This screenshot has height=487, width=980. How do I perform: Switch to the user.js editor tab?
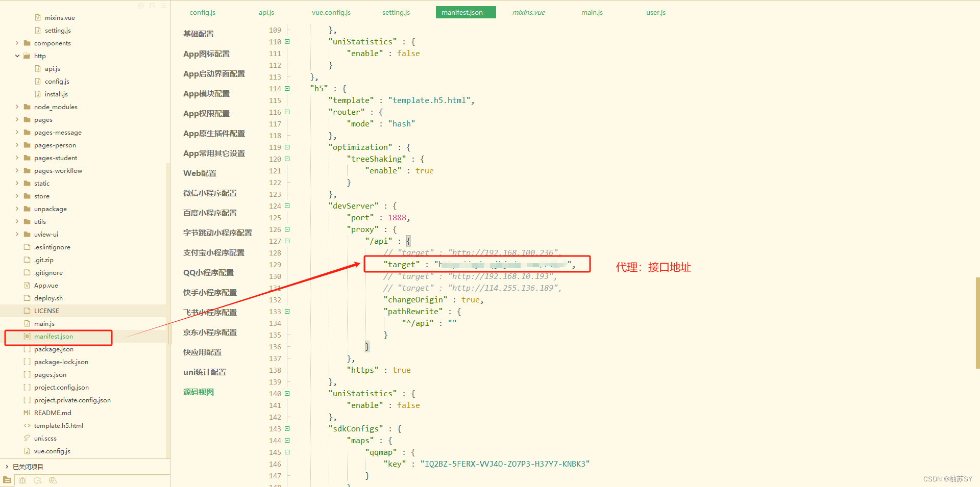point(656,12)
